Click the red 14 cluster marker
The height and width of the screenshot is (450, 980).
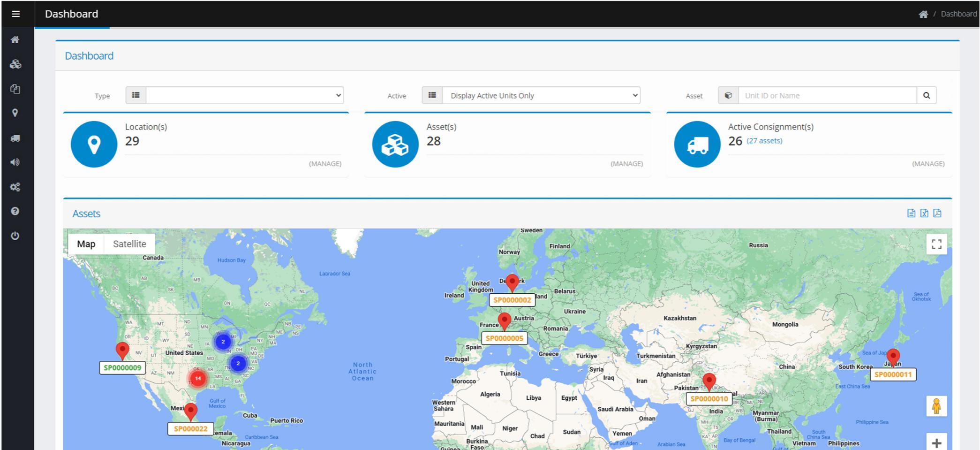[198, 378]
